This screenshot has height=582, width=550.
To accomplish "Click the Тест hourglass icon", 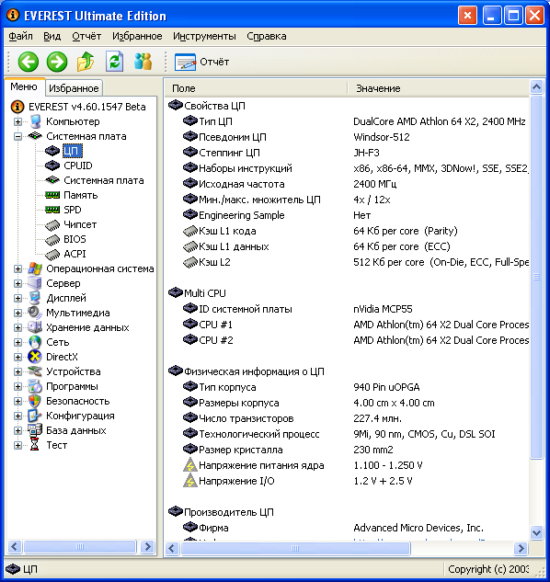I will click(35, 445).
